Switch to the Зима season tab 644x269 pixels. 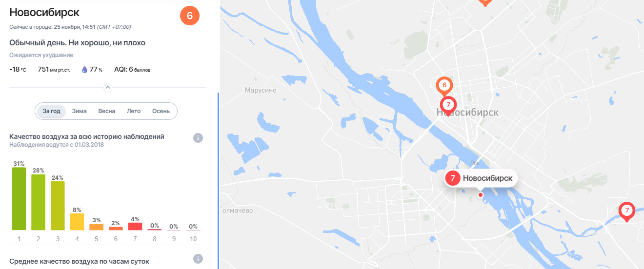[x=80, y=111]
